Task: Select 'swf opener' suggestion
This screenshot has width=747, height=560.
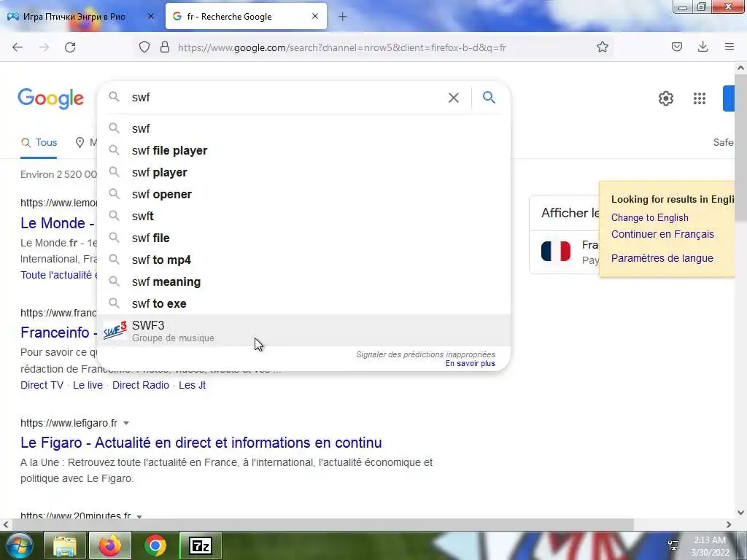Action: pos(303,194)
